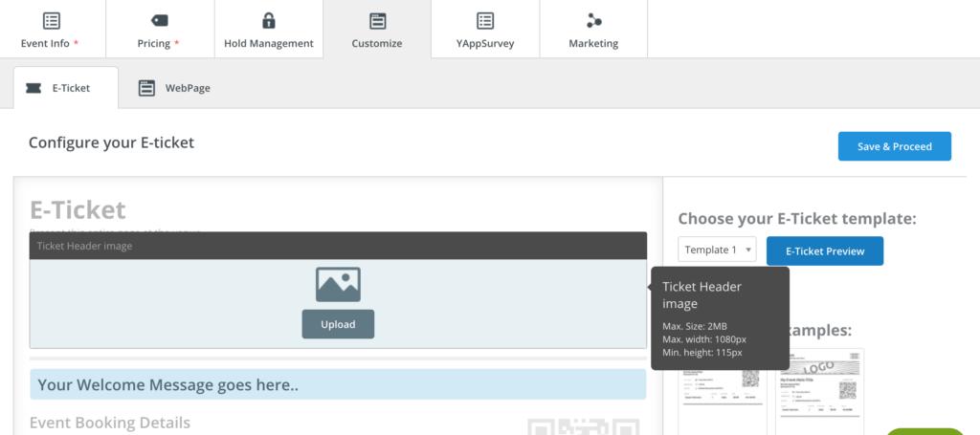Select the E-Ticket sub-tab
980x435 pixels.
pos(66,88)
